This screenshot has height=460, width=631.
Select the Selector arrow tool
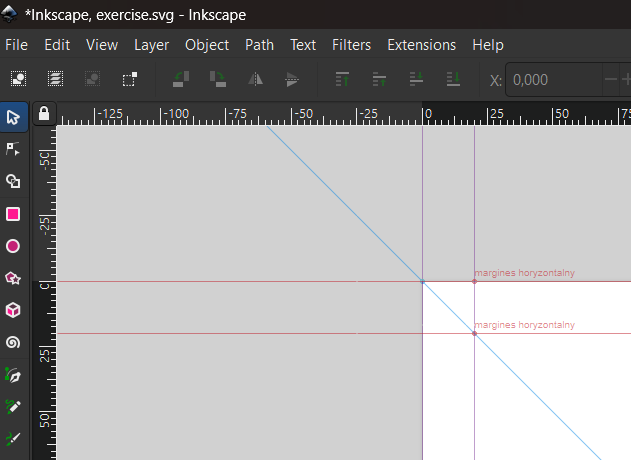[x=13, y=117]
